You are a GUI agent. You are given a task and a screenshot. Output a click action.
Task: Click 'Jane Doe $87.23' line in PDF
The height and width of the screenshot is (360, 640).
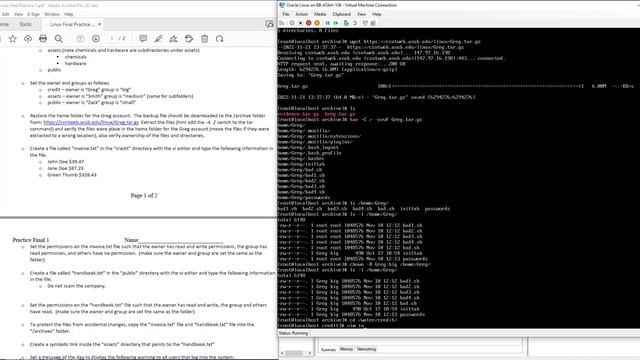tap(65, 168)
